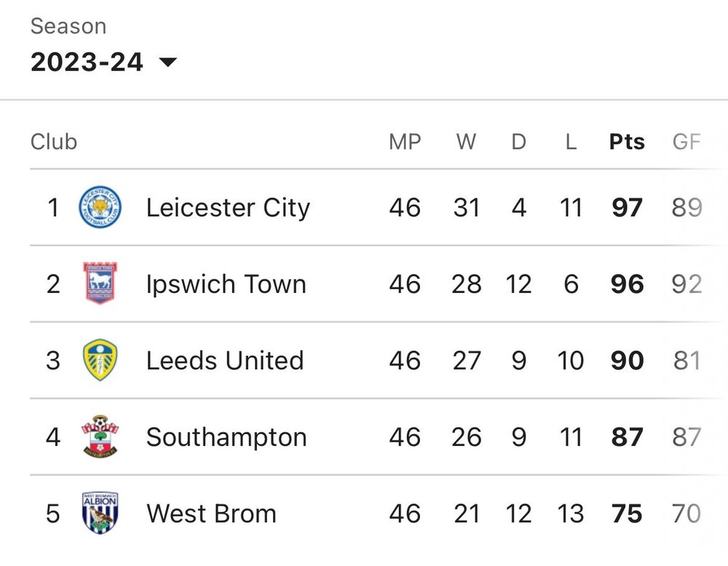
Task: Click the season dropdown arrow
Action: click(168, 62)
